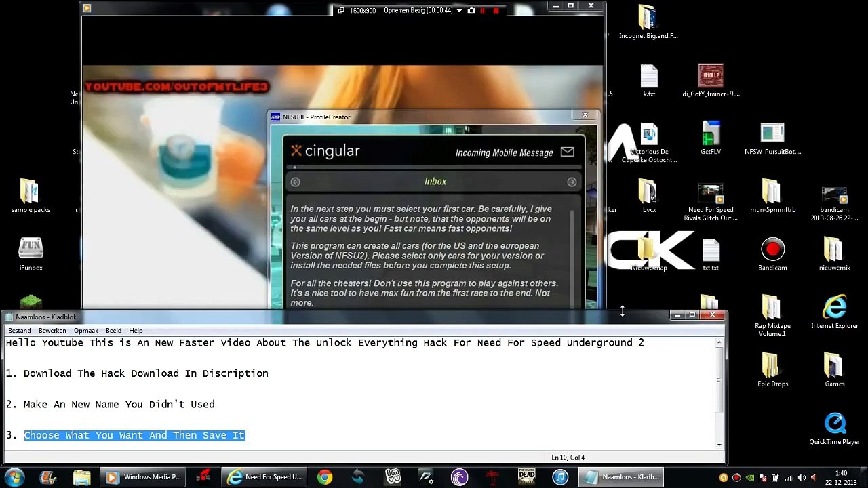Go to the previous inbox message arrow
The height and width of the screenshot is (488, 868).
click(295, 182)
